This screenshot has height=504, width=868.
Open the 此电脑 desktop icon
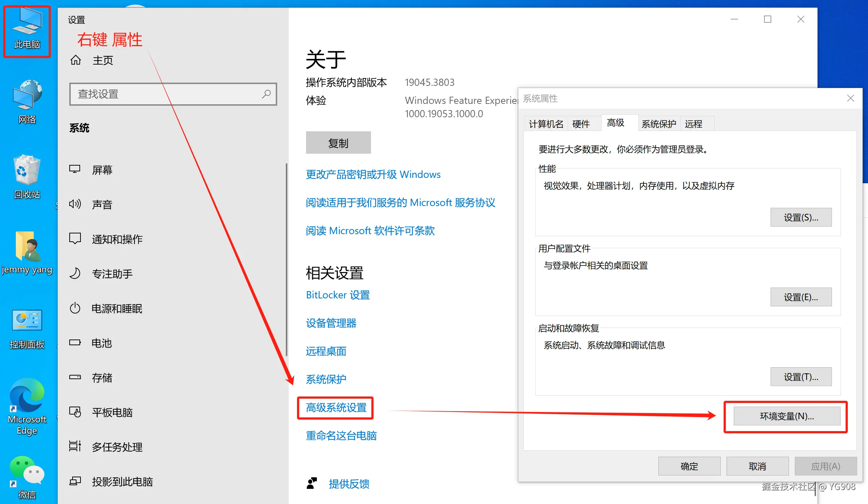pyautogui.click(x=27, y=25)
